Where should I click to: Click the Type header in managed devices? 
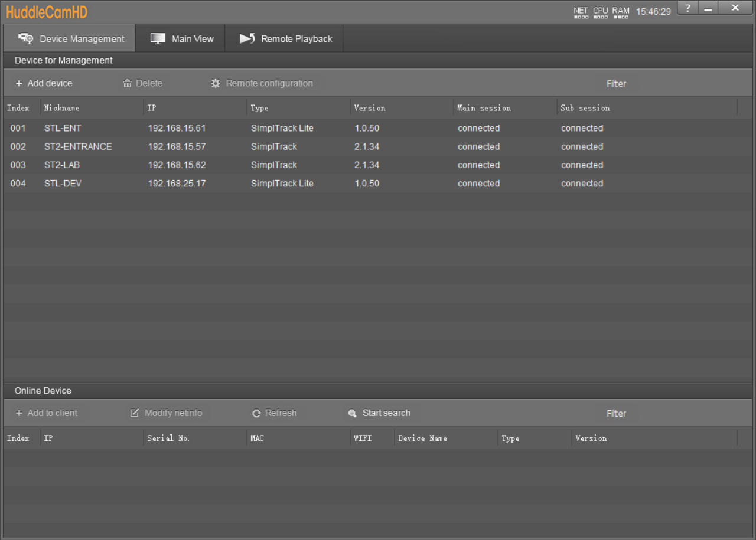pos(298,108)
